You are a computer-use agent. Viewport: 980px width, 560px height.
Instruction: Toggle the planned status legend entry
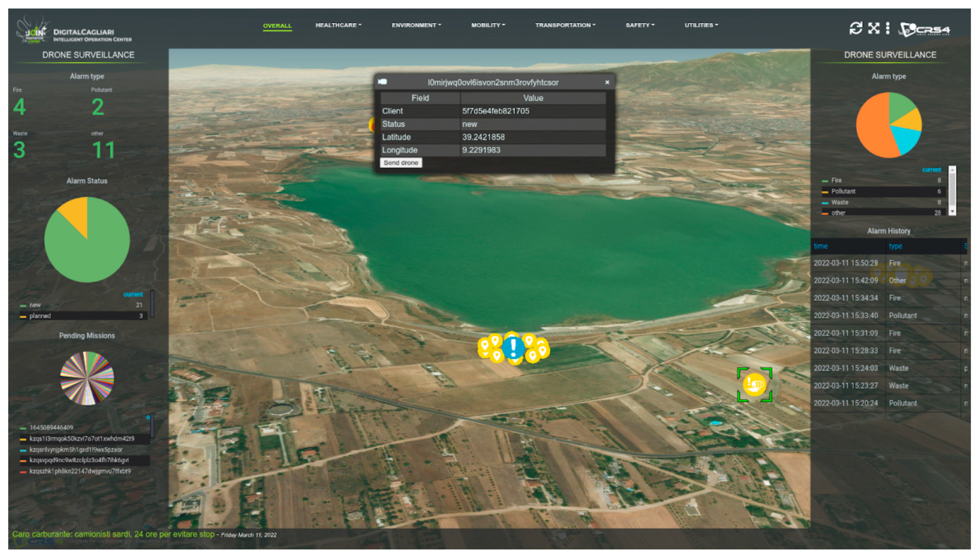coord(40,316)
